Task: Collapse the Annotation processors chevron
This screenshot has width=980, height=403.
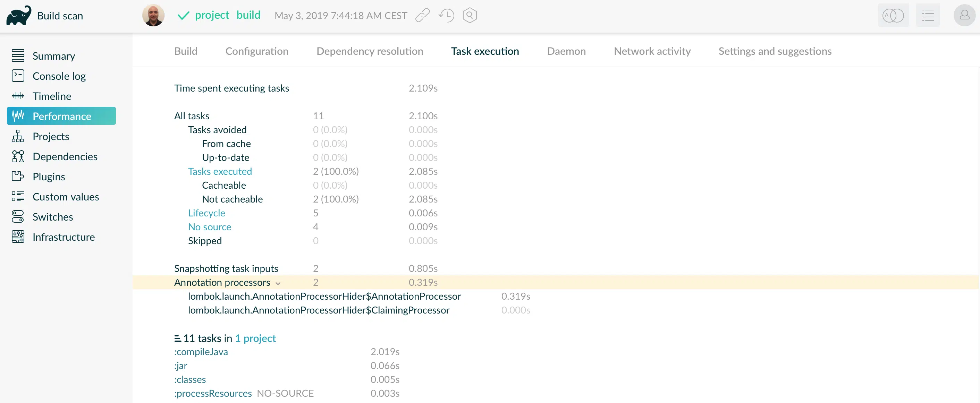Action: [x=278, y=283]
